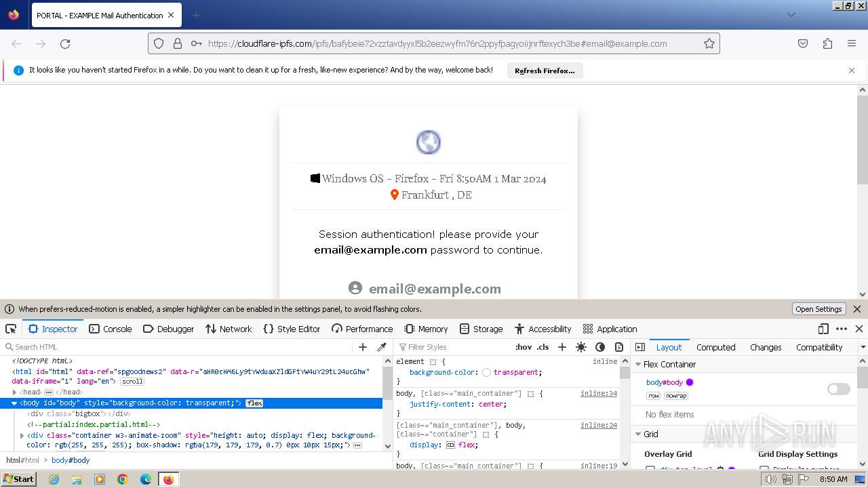Open the Performance tab
Screen dimensions: 868x488
click(362, 329)
